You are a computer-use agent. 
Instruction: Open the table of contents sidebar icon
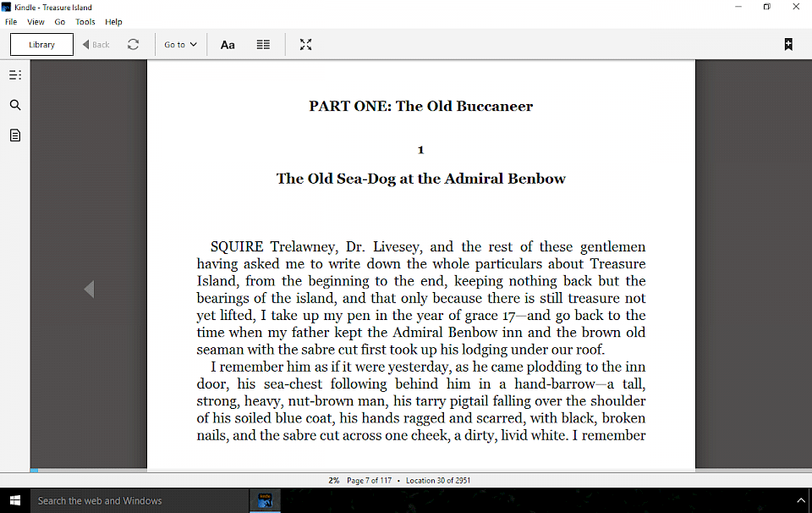[15, 75]
